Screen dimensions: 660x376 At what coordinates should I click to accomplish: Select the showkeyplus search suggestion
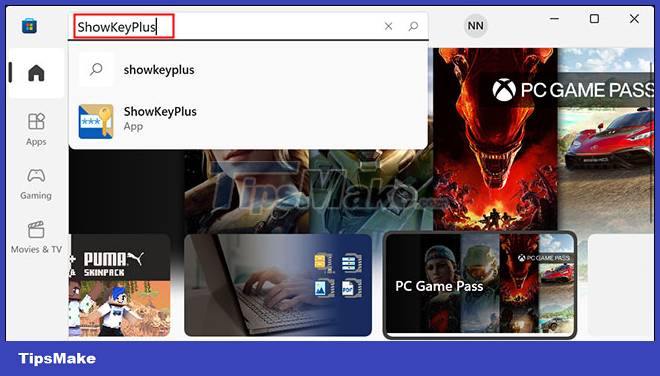[248, 69]
